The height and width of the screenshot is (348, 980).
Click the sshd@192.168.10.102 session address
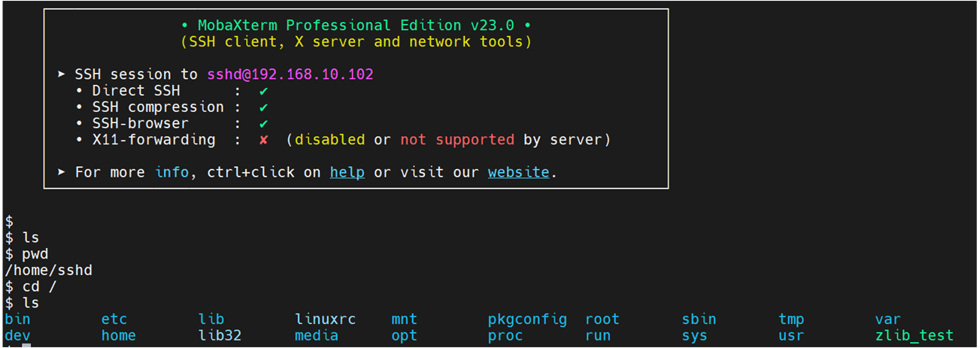[x=290, y=74]
